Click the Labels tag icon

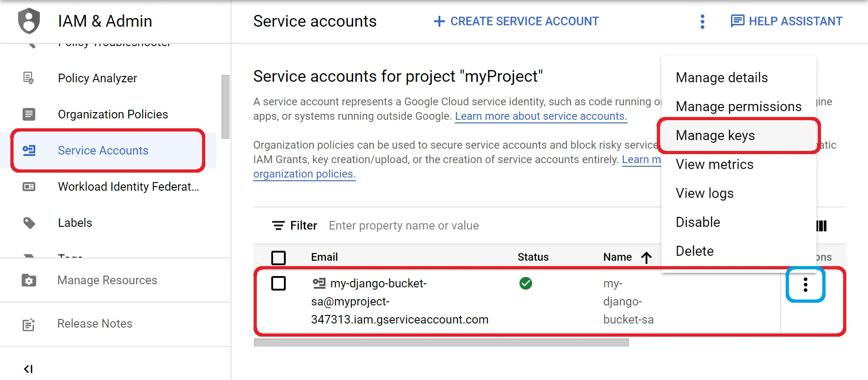pyautogui.click(x=29, y=223)
